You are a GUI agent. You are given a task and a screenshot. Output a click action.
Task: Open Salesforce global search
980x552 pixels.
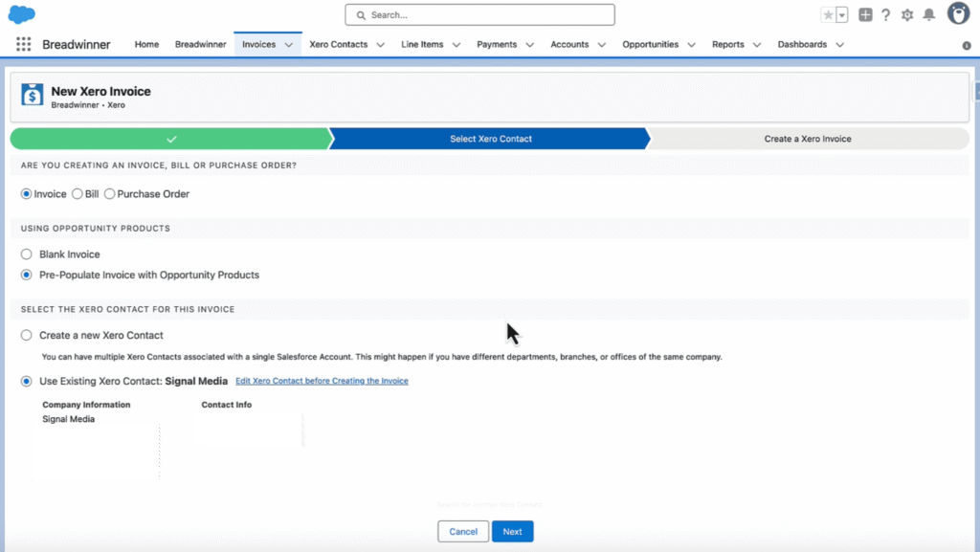pyautogui.click(x=479, y=15)
